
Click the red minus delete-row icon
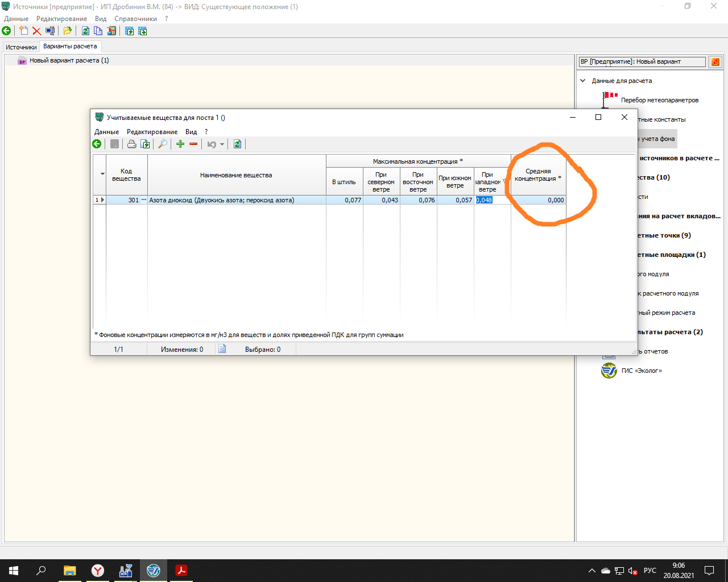(x=193, y=144)
